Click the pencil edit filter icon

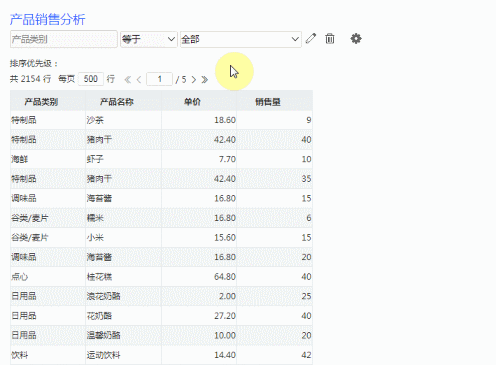pyautogui.click(x=311, y=39)
